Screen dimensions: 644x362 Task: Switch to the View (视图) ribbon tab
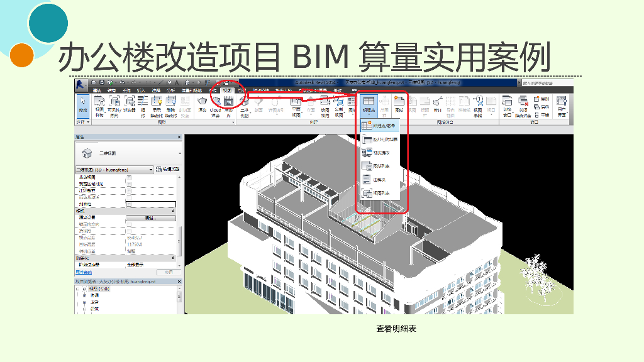[226, 90]
